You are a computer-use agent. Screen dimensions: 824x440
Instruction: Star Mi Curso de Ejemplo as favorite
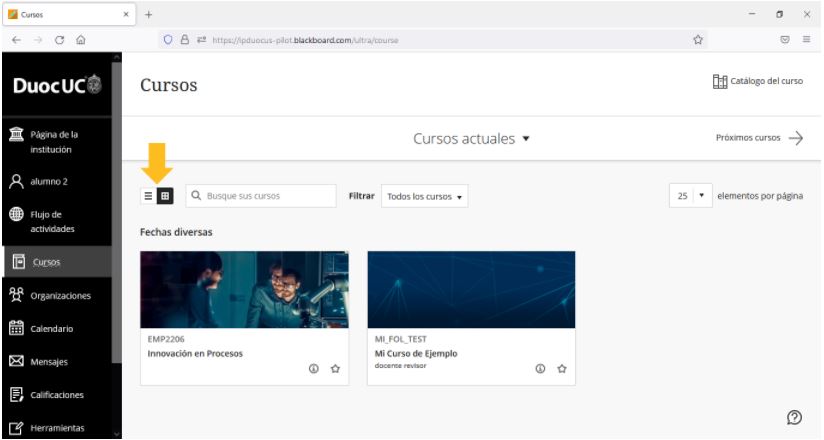[x=562, y=369]
